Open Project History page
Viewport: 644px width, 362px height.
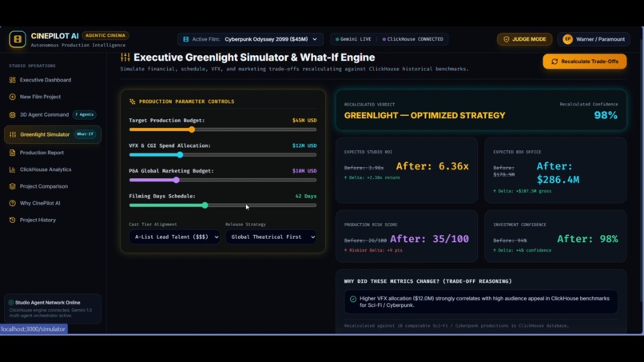[38, 220]
